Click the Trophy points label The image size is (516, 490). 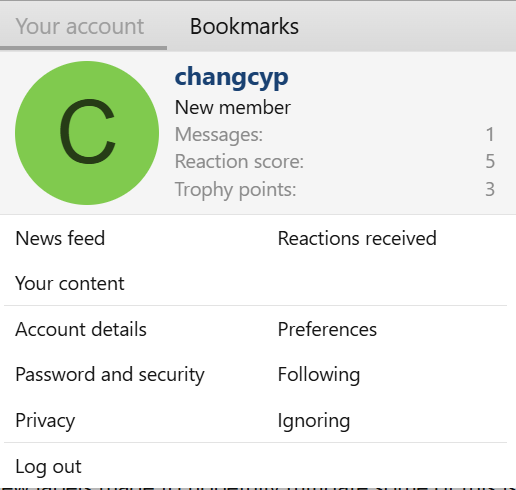click(x=235, y=190)
